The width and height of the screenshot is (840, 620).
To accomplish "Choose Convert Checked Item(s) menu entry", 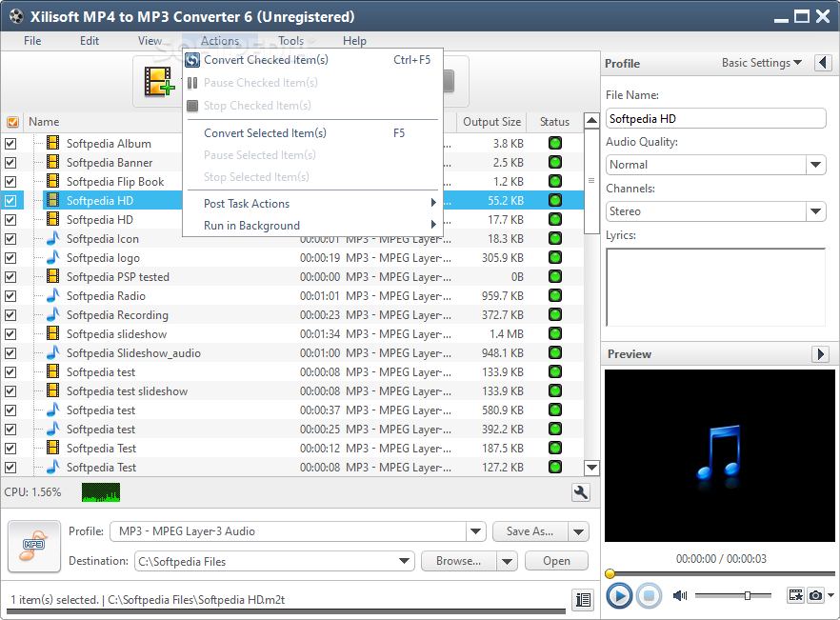I will (312, 60).
